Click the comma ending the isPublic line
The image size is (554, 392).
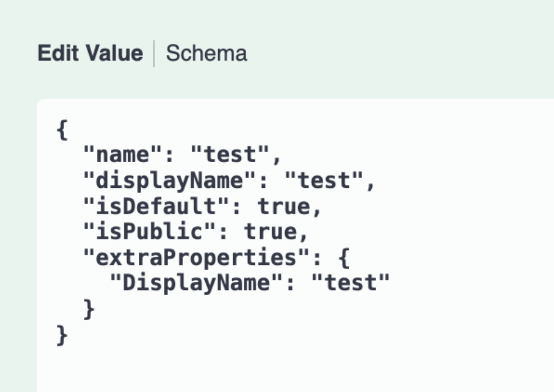[303, 235]
